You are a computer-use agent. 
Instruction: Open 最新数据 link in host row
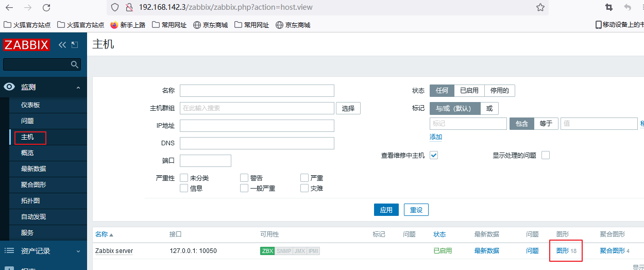click(487, 251)
